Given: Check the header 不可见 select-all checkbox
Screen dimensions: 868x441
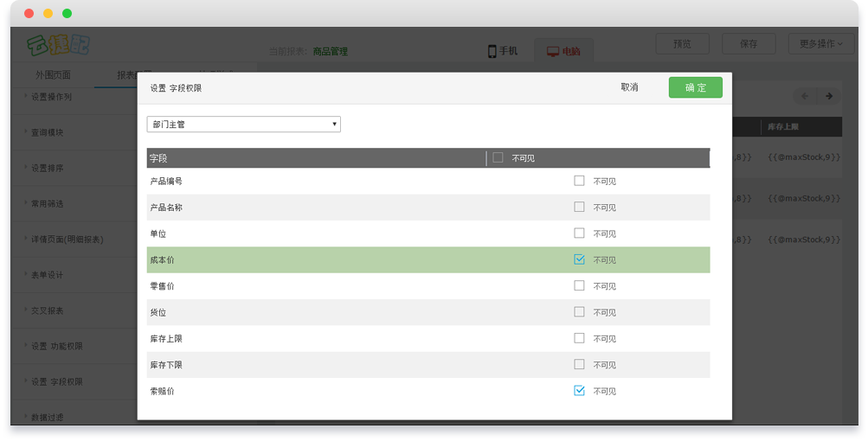Looking at the screenshot, I should [498, 157].
